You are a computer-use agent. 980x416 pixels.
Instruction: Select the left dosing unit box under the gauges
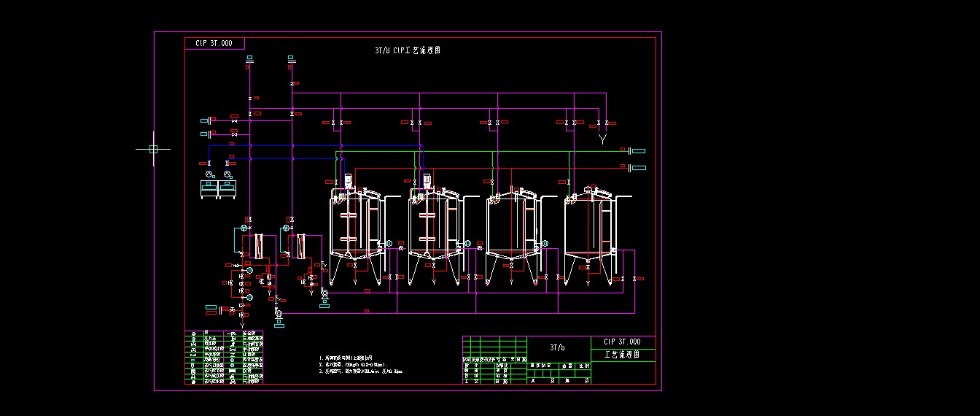pyautogui.click(x=209, y=190)
